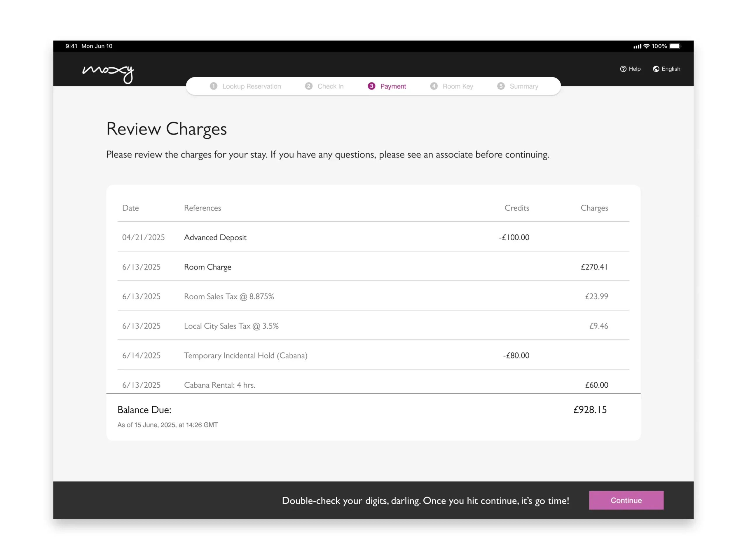
Task: Go to the Payment step tab
Action: [x=393, y=86]
